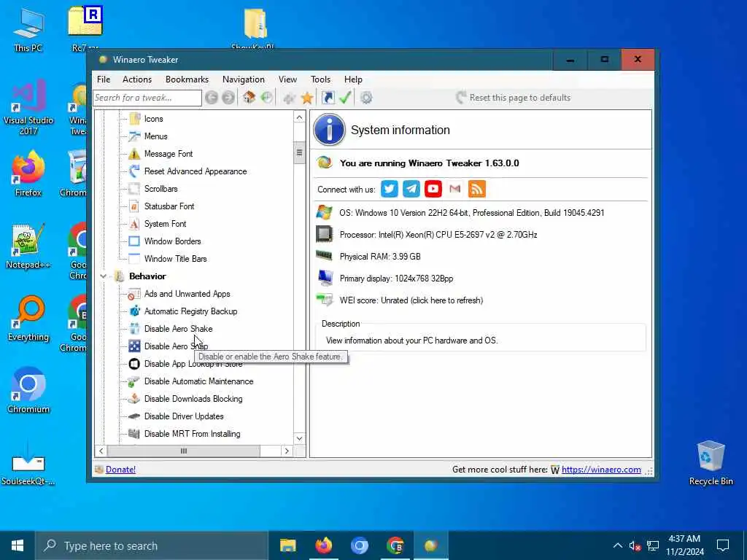Click the tree vertical scrollbar thumb
747x560 pixels.
coord(299,152)
